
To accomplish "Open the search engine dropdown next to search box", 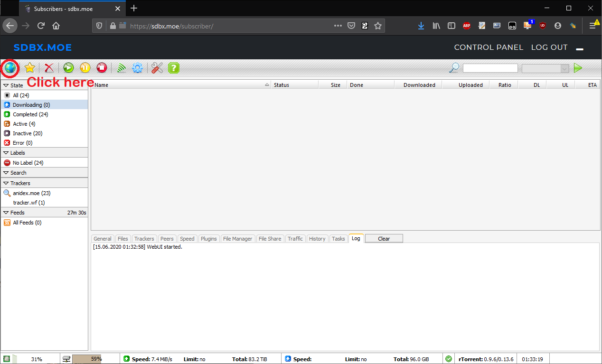I will (545, 68).
